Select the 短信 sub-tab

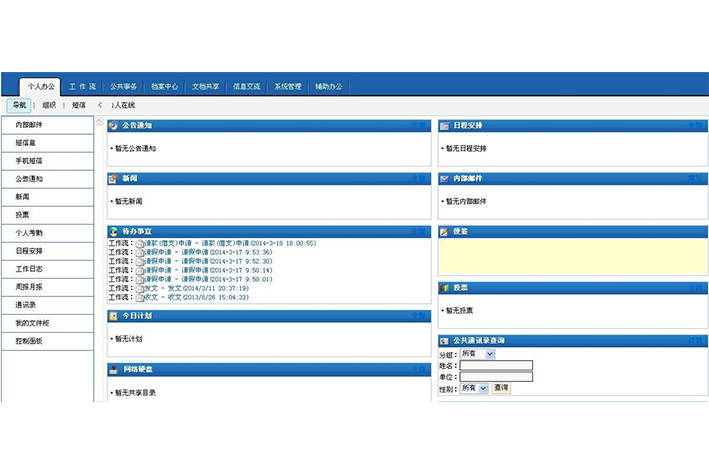(79, 105)
